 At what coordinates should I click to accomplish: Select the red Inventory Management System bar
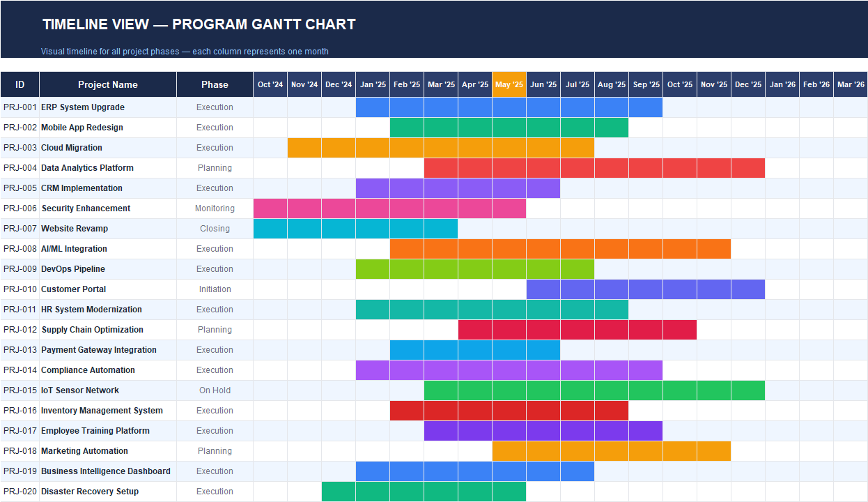(x=509, y=411)
